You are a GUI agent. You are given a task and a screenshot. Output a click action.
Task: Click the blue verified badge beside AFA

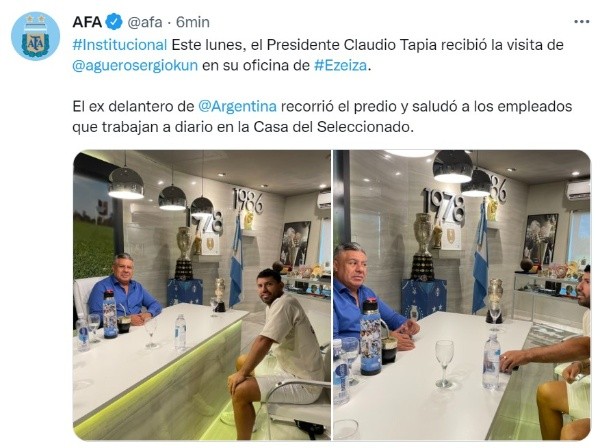tap(114, 22)
